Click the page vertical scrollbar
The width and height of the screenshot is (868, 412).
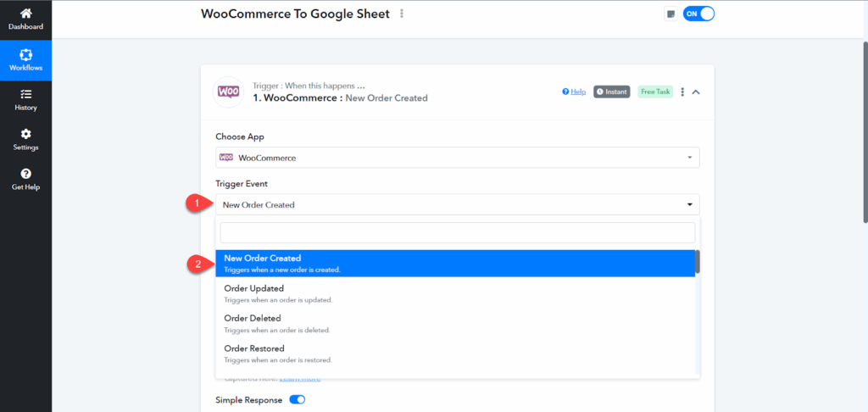pyautogui.click(x=865, y=131)
